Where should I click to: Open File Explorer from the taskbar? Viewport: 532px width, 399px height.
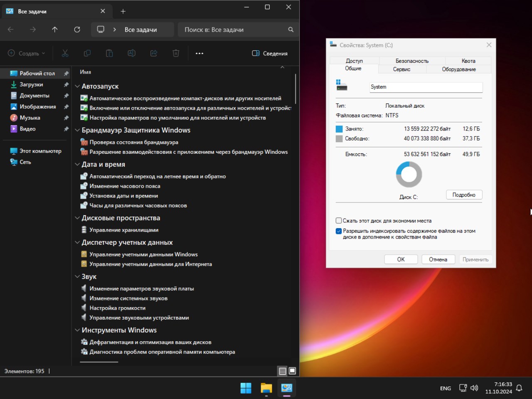pyautogui.click(x=266, y=388)
